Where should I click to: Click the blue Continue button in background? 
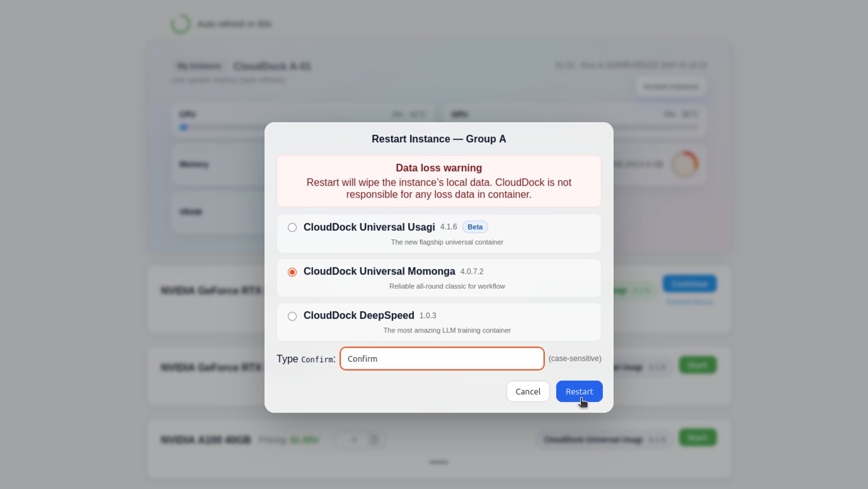click(x=689, y=284)
